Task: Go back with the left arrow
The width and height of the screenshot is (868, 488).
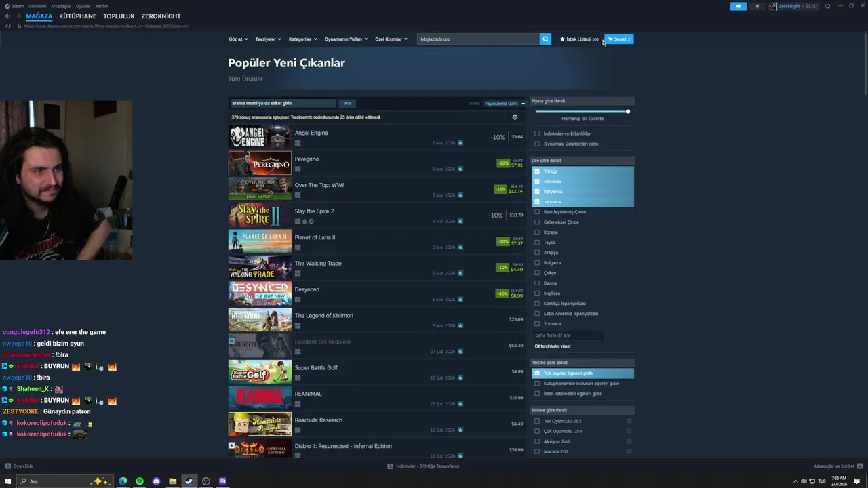Action: click(x=8, y=16)
